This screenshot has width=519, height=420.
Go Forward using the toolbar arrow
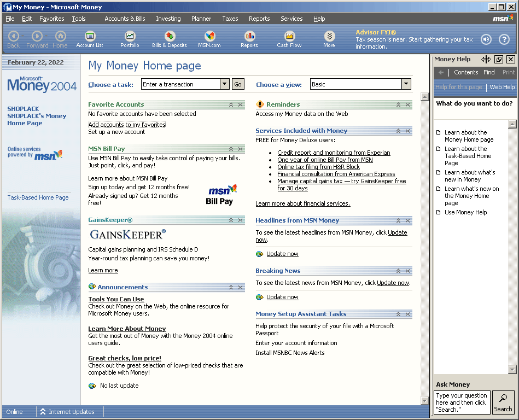coord(37,39)
